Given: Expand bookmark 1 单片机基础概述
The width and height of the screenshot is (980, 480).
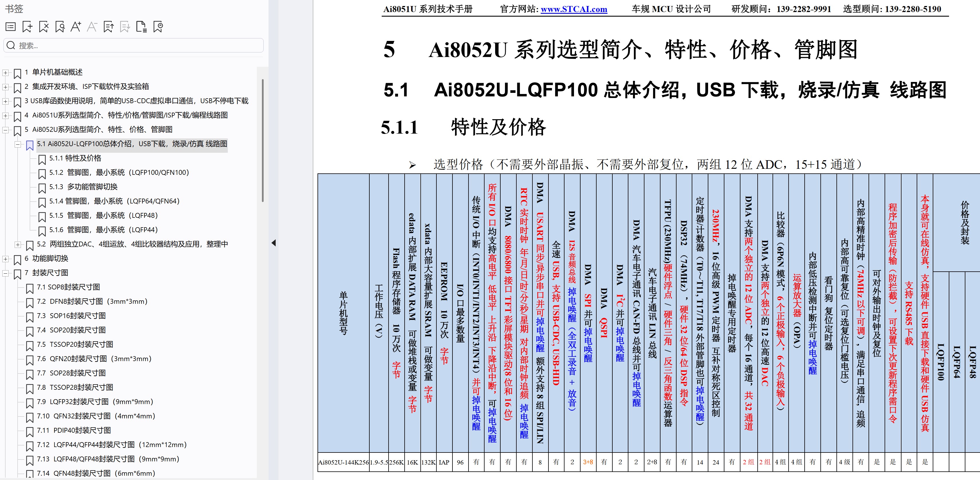Looking at the screenshot, I should tap(5, 72).
